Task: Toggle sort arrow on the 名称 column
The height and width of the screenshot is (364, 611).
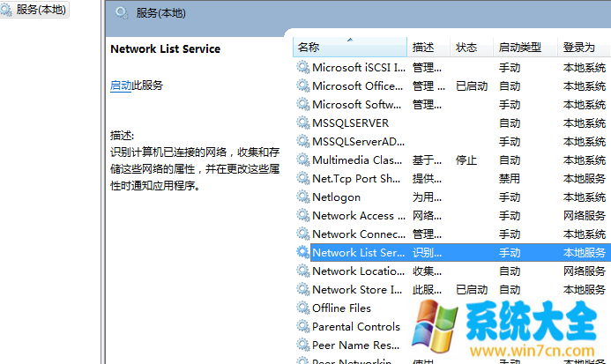Action: pyautogui.click(x=350, y=40)
